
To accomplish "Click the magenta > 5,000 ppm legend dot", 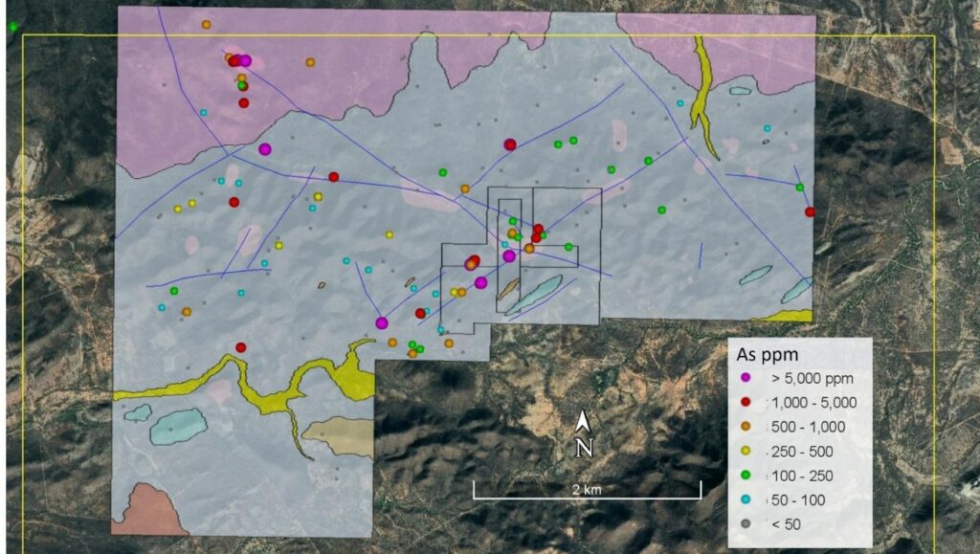I will pos(748,378).
